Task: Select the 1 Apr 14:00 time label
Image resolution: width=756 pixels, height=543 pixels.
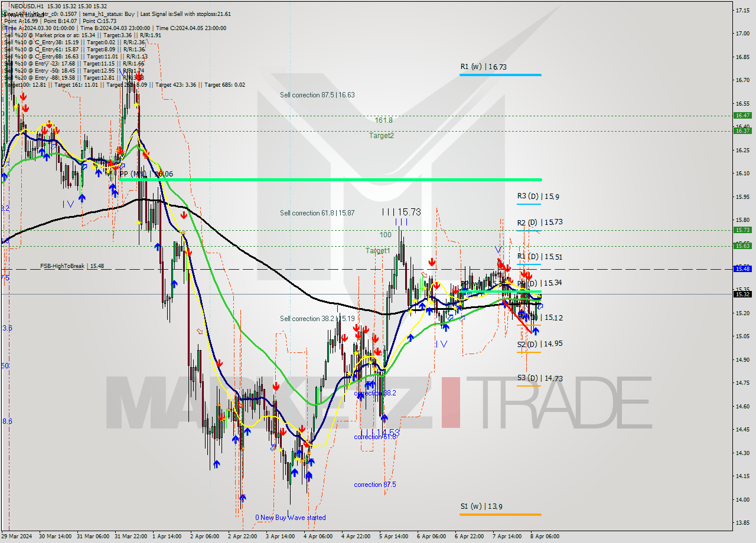Action: (168, 537)
